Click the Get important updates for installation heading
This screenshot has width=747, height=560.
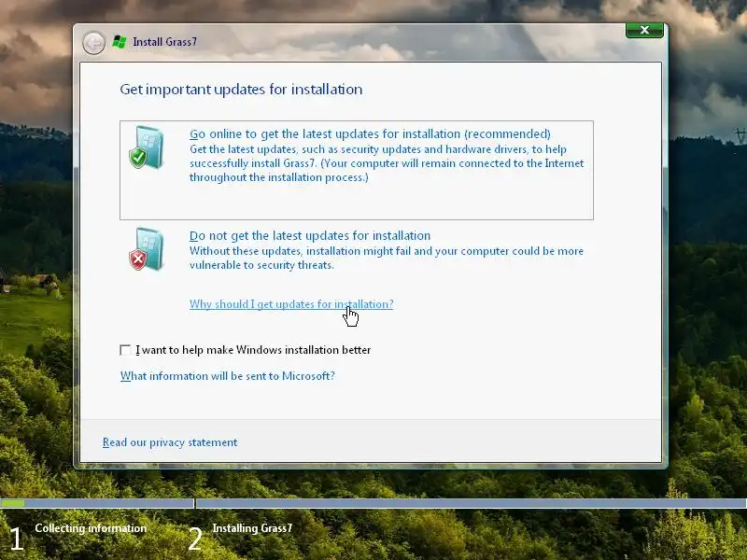[x=241, y=90]
